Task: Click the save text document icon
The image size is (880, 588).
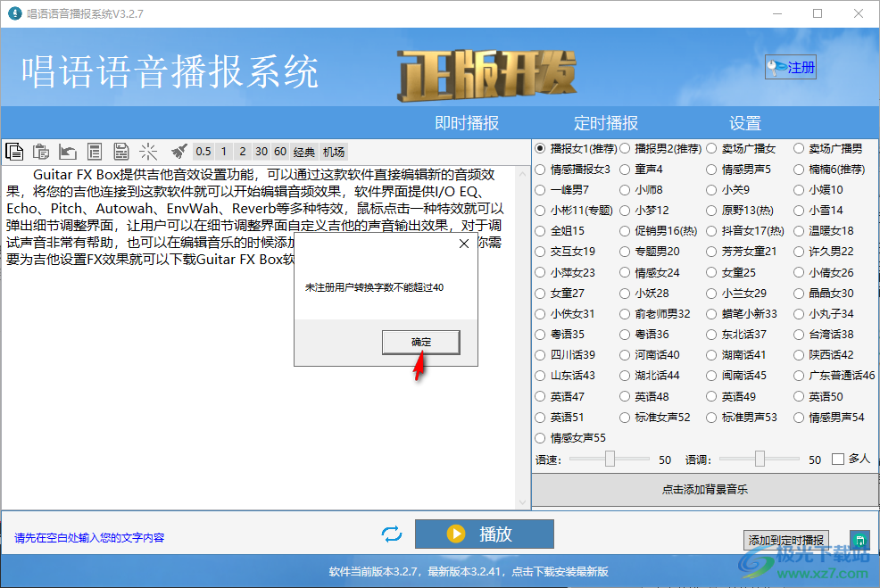Action: point(121,151)
